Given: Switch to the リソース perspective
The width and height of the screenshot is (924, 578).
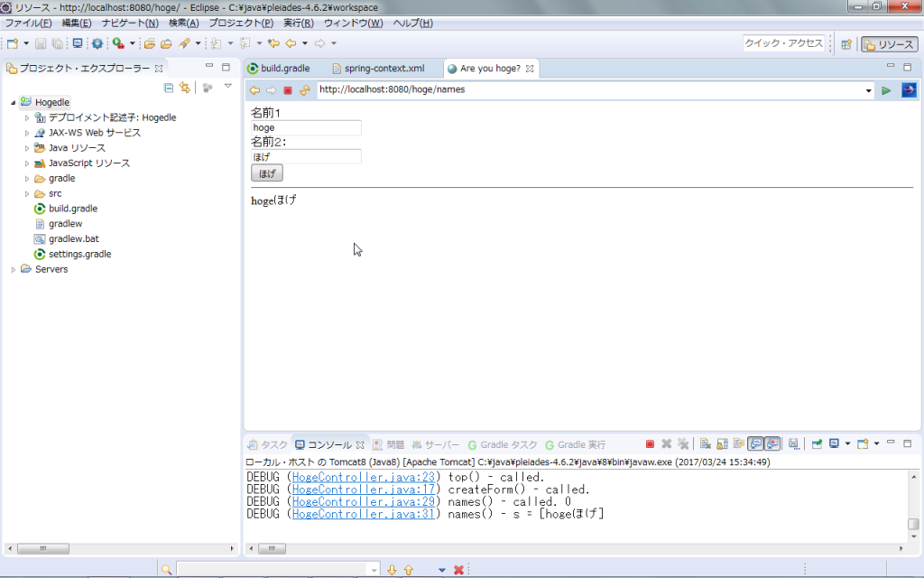Looking at the screenshot, I should (x=889, y=44).
